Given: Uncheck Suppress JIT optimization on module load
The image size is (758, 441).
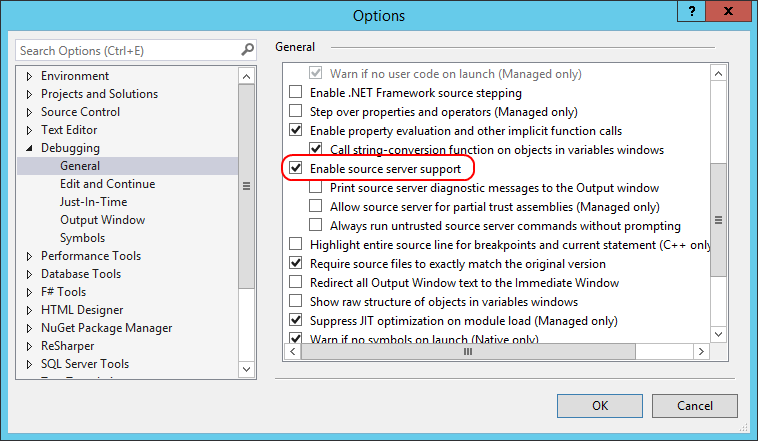Looking at the screenshot, I should 295,320.
